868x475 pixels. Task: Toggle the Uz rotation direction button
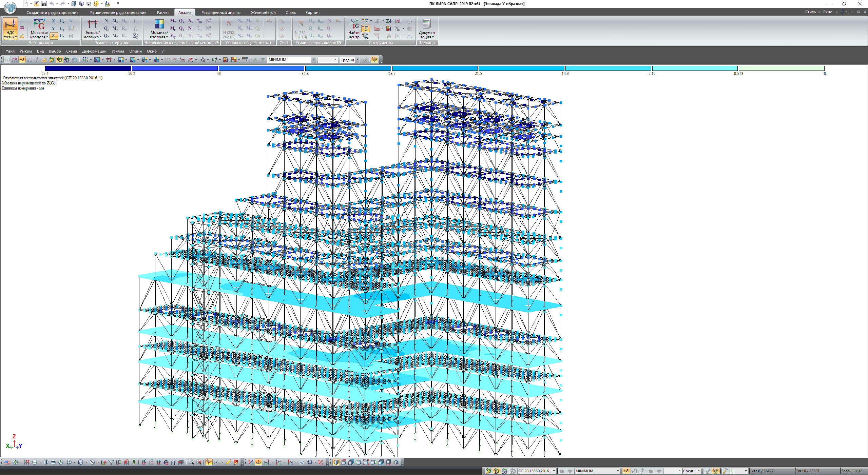tap(62, 36)
